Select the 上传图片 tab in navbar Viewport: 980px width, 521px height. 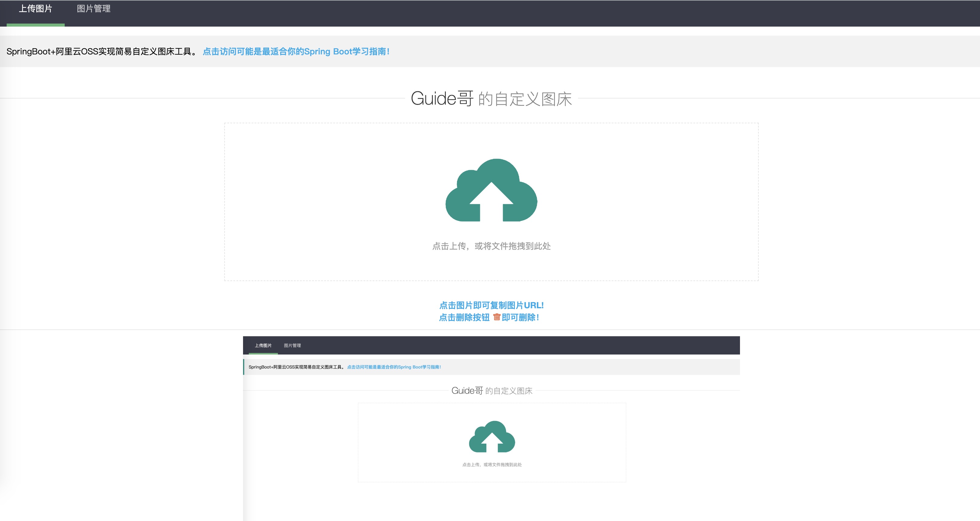point(35,9)
